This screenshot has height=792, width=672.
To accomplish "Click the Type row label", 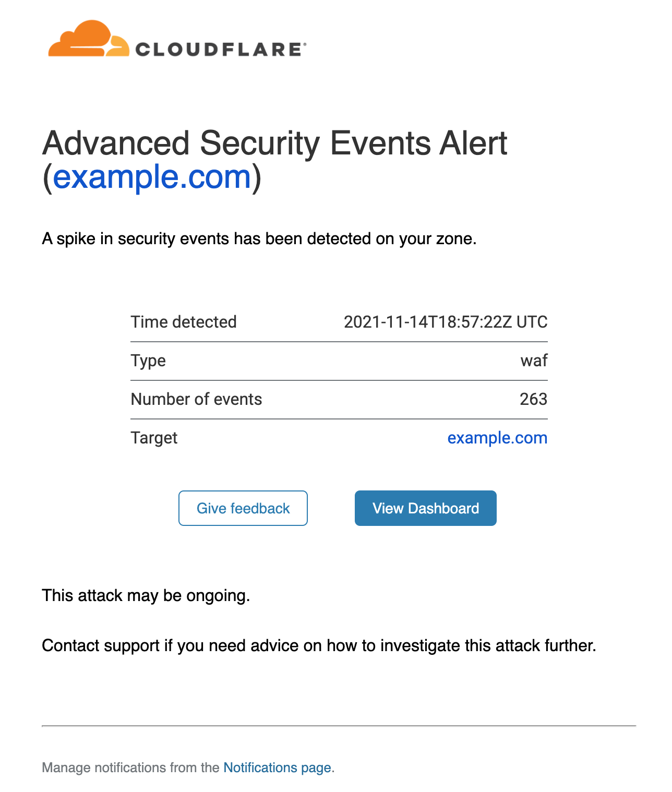I will (148, 361).
